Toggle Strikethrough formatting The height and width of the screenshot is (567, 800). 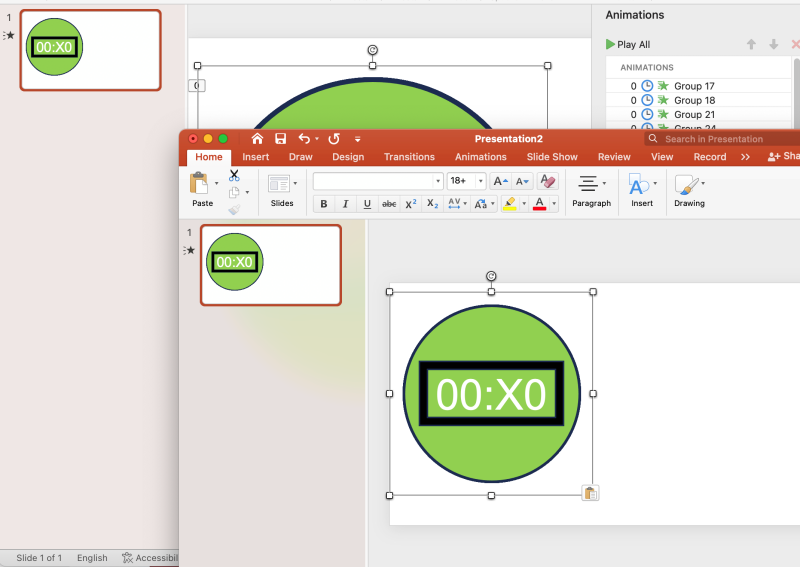[389, 204]
